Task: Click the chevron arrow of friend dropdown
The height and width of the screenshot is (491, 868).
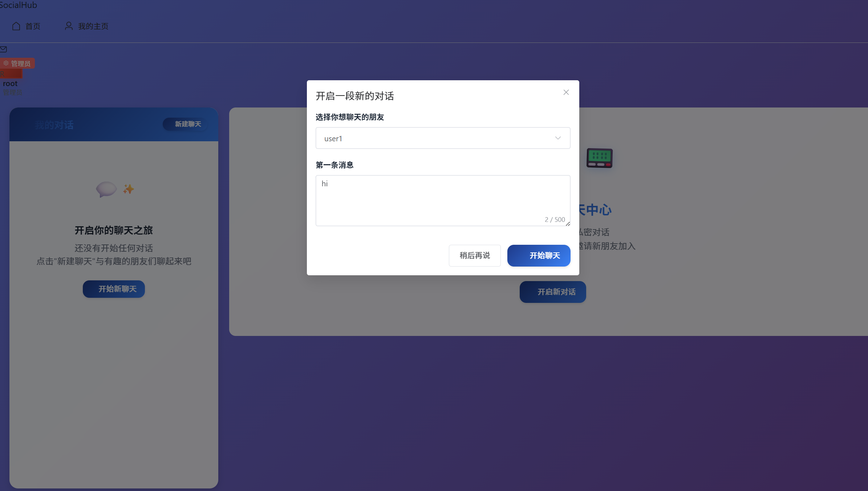Action: (x=558, y=138)
